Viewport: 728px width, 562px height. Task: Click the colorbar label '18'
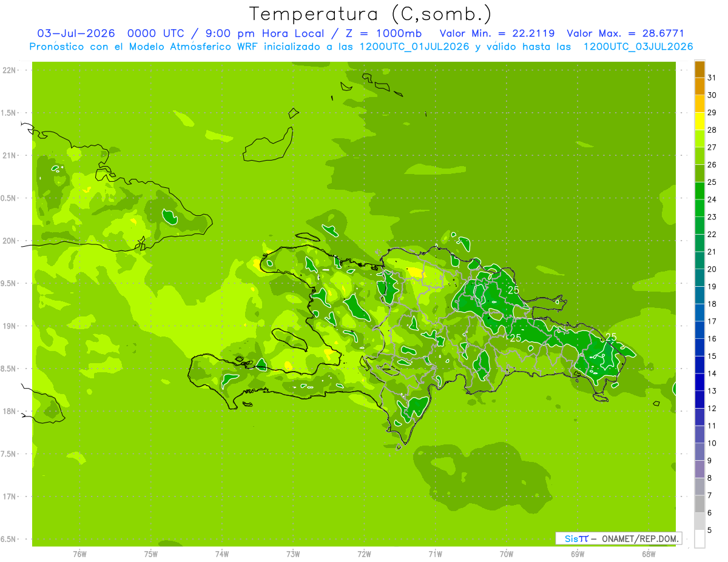coord(712,304)
